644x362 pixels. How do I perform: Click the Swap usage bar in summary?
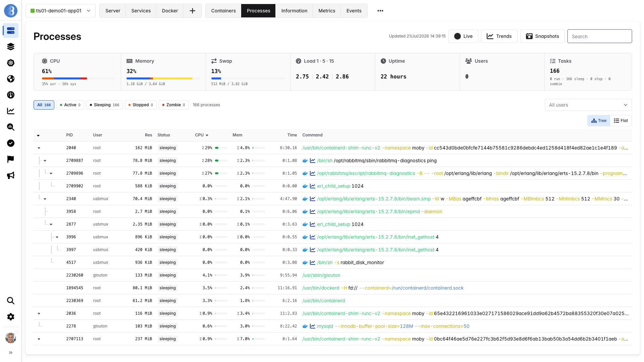point(248,78)
